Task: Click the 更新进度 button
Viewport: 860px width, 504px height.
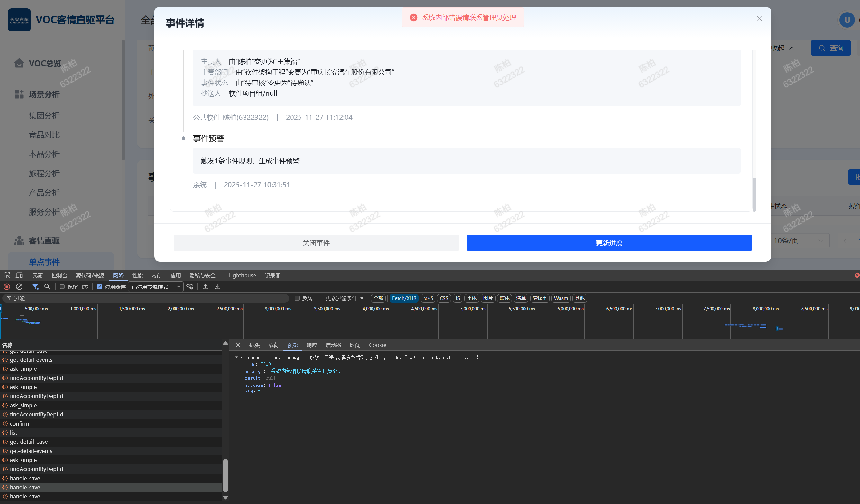Action: pos(609,243)
